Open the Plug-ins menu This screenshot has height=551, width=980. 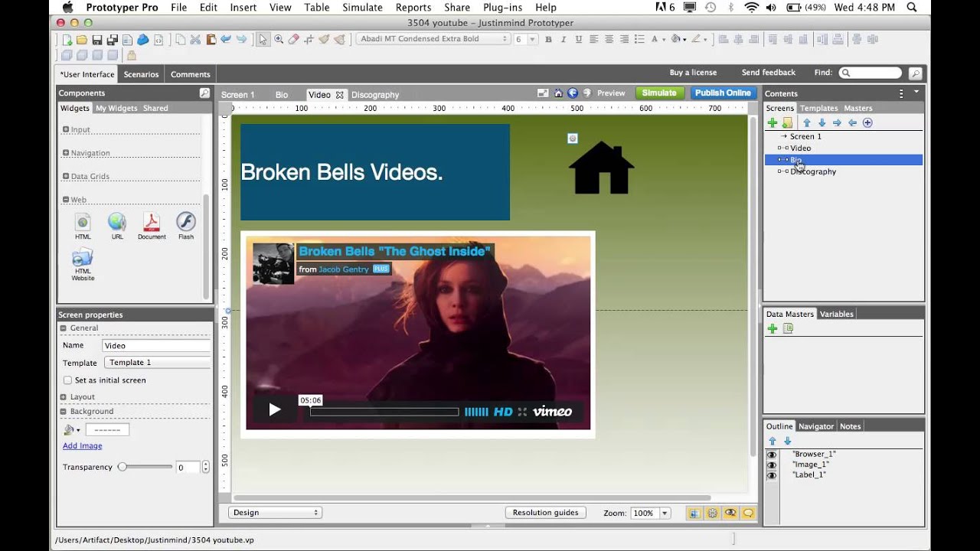coord(502,7)
